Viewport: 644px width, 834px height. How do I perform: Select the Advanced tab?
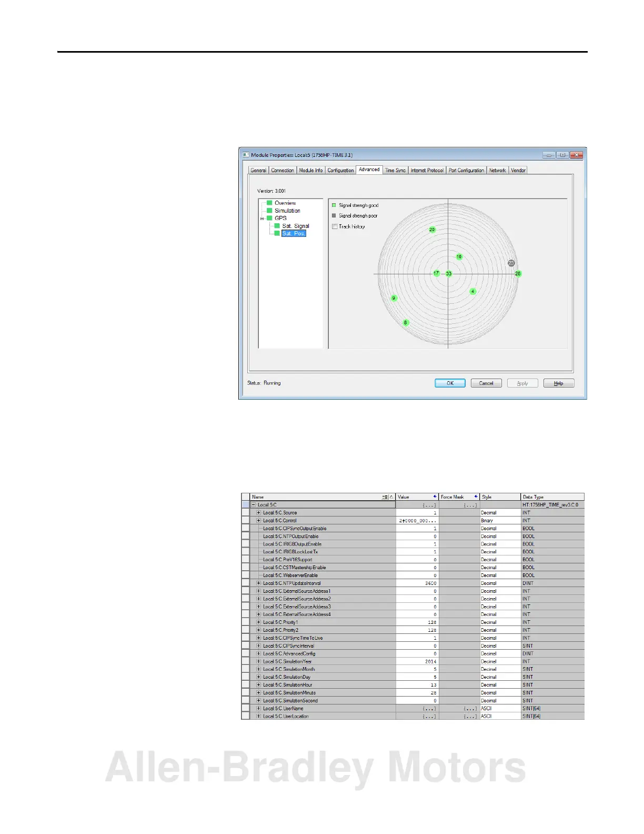click(x=369, y=170)
